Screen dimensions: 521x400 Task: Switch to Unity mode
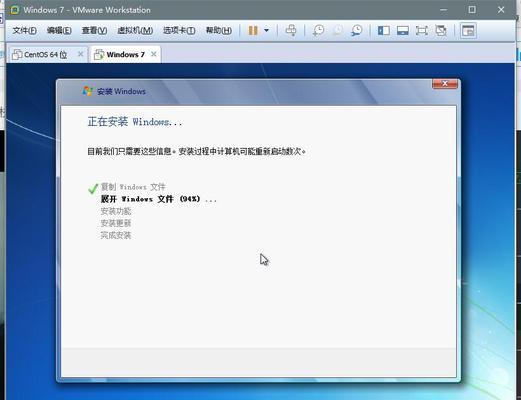(441, 31)
